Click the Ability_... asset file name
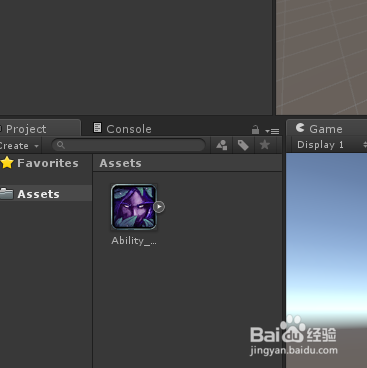The width and height of the screenshot is (367, 368). (x=134, y=241)
